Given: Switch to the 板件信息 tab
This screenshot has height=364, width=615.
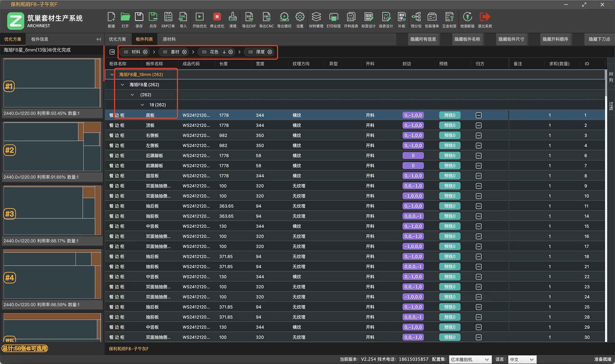Looking at the screenshot, I should 40,39.
